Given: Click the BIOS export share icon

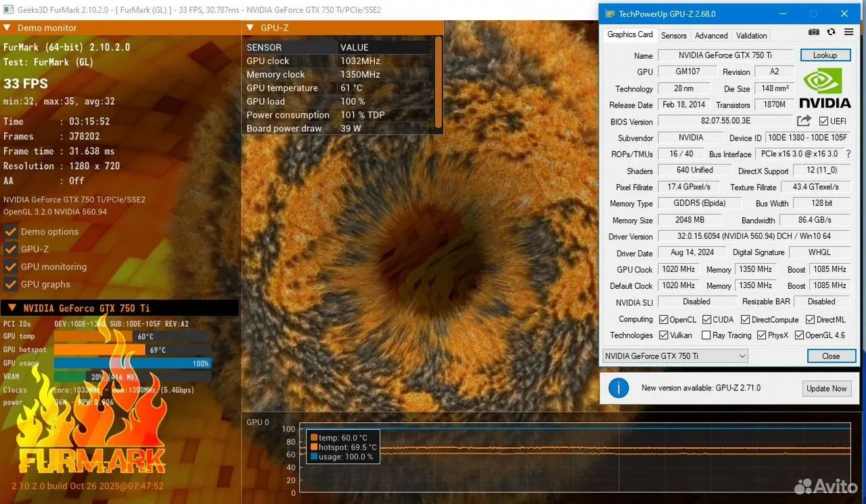Looking at the screenshot, I should pos(804,120).
